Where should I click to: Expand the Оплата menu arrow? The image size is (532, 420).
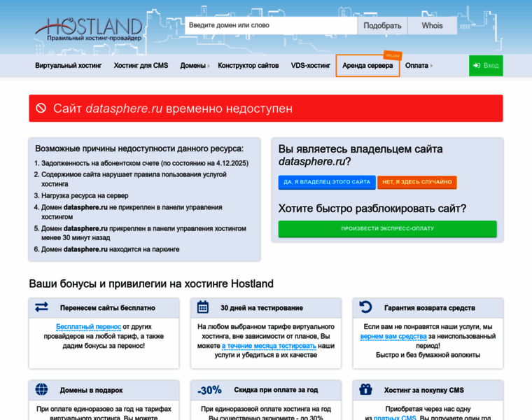tap(431, 66)
